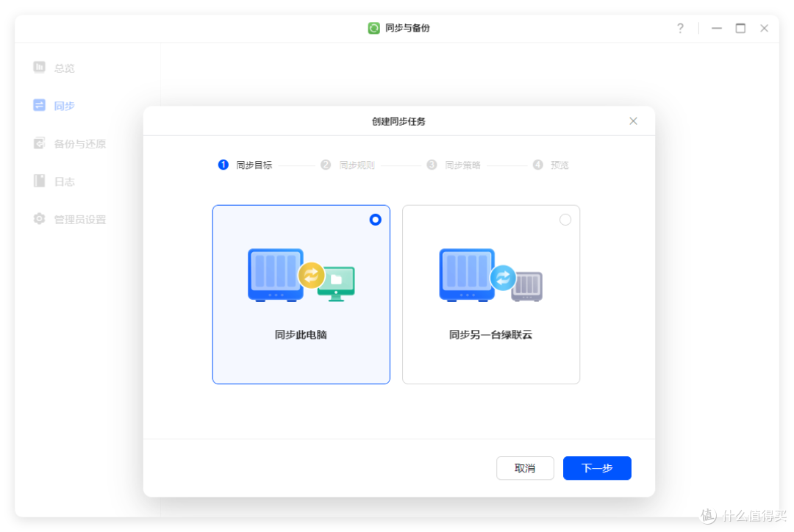This screenshot has width=794, height=532.
Task: Select the 同步此电脑 radio button
Action: coord(375,220)
